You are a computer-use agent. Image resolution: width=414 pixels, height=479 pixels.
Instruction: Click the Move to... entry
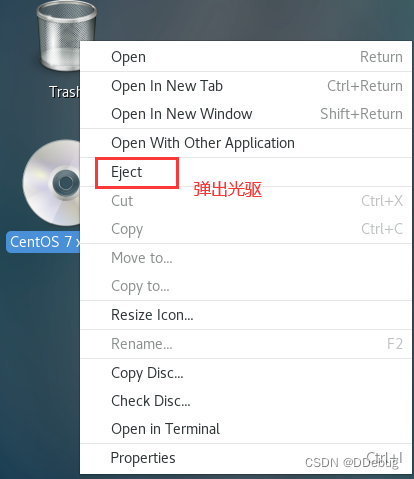pyautogui.click(x=246, y=258)
